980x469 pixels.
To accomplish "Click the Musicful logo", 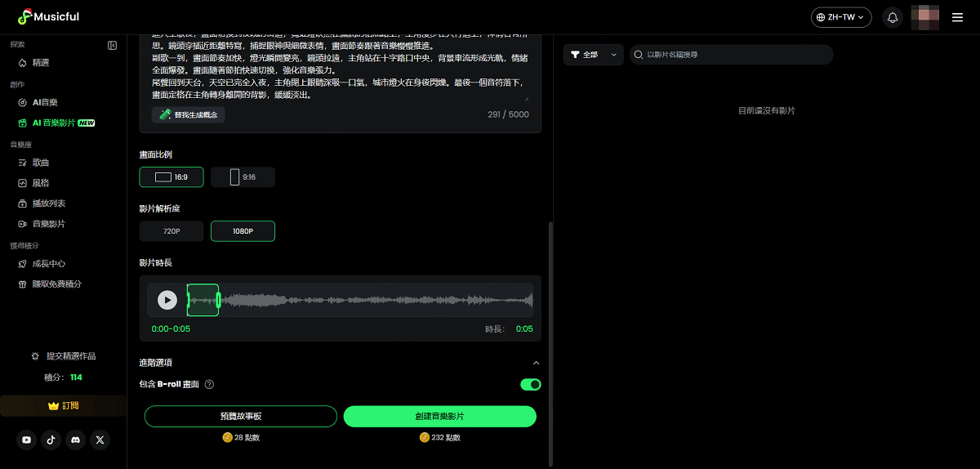I will pyautogui.click(x=50, y=16).
